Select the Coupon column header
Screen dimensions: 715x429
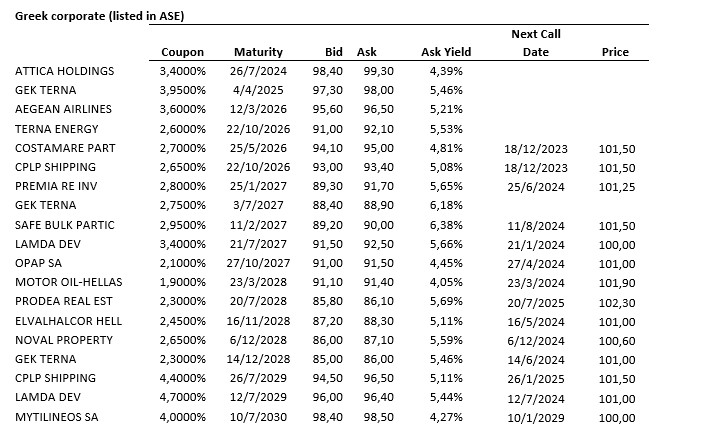tap(182, 52)
